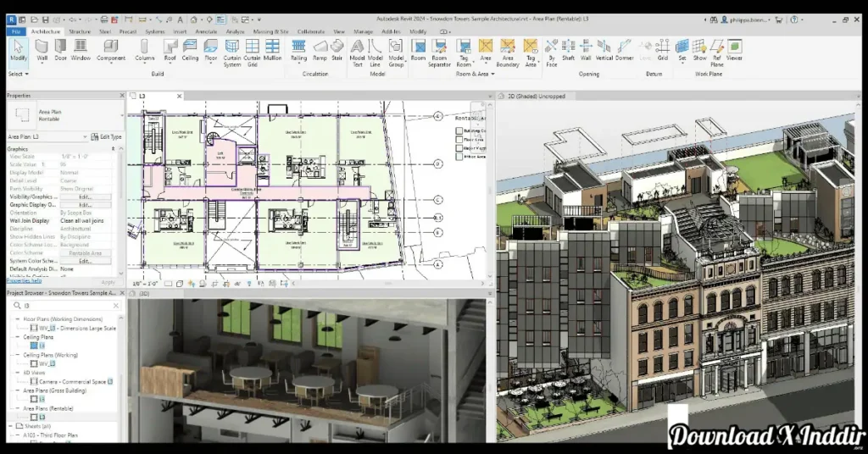Open the user account dropdown
868x454 pixels.
[748, 20]
